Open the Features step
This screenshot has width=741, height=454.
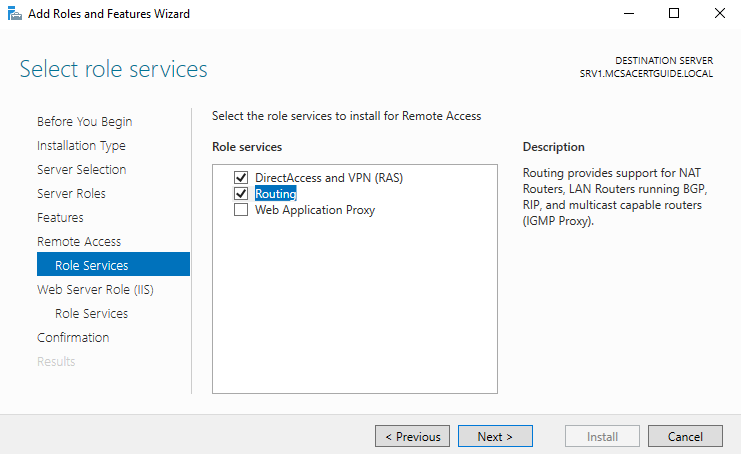coord(60,218)
